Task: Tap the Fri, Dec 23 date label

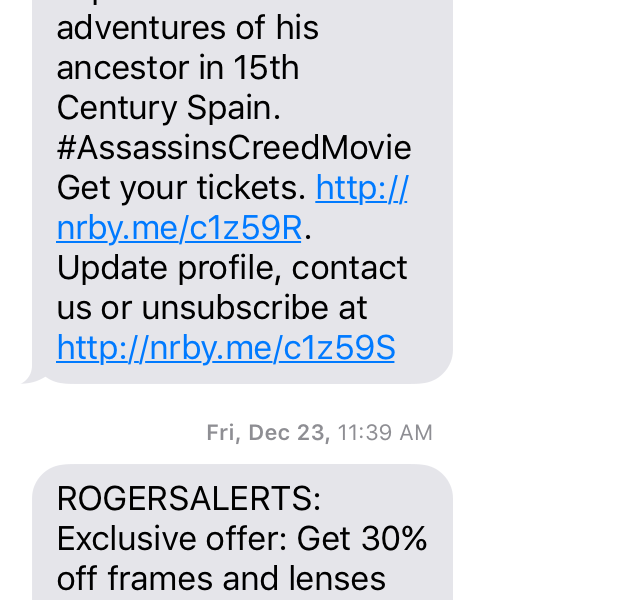Action: click(x=268, y=433)
